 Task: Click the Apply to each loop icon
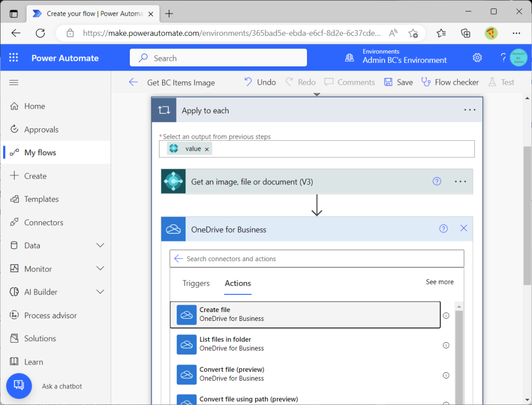click(164, 110)
